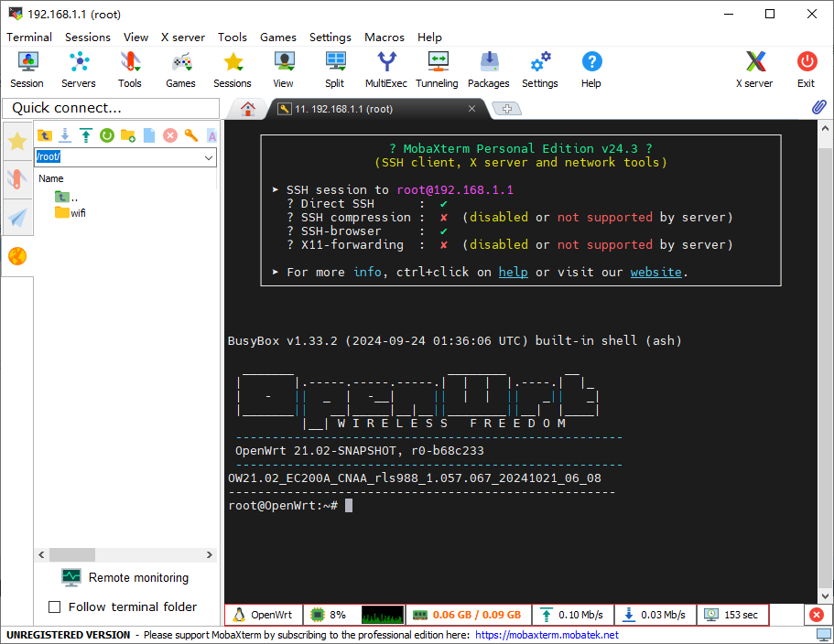Open the Terminal menu

[x=29, y=38]
